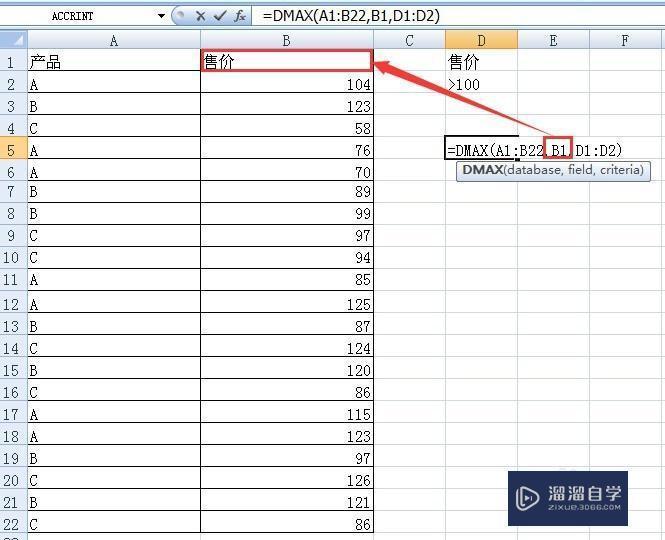Open the Name Box dropdown arrow
The height and width of the screenshot is (540, 665).
161,16
